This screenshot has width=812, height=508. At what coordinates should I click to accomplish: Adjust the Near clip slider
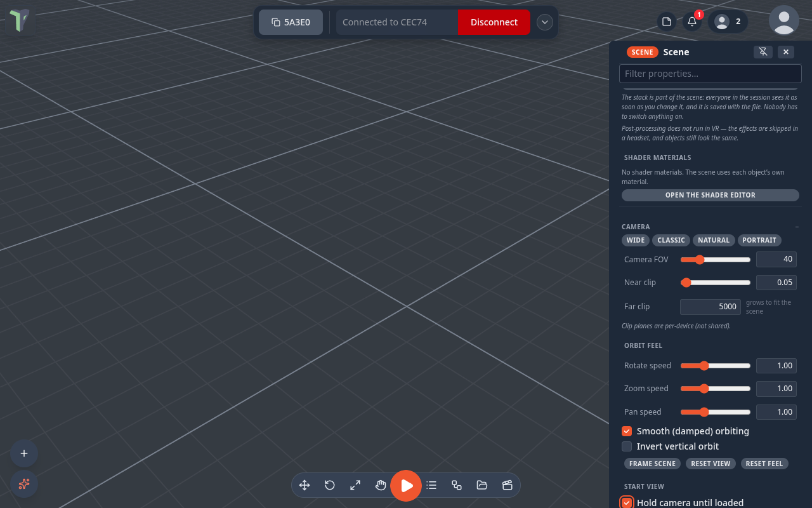pos(716,283)
